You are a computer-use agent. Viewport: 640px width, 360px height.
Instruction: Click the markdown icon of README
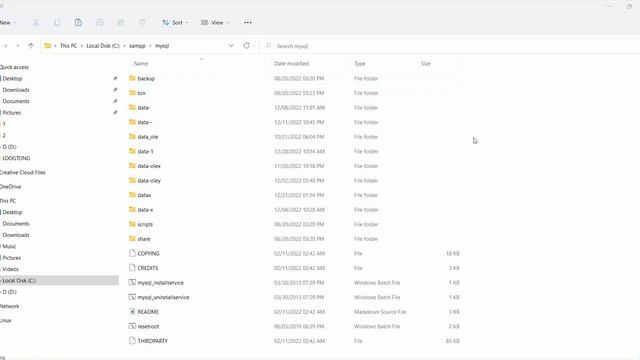132,311
